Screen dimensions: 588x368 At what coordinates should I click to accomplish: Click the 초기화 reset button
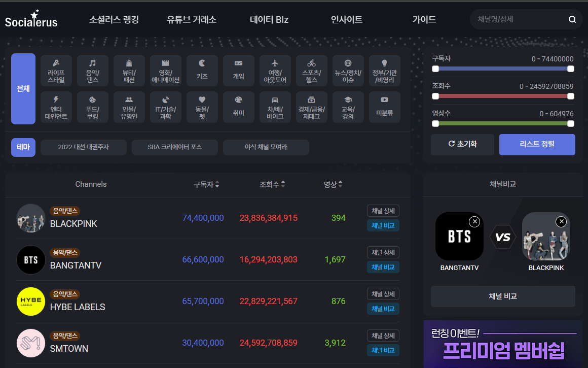click(x=462, y=145)
